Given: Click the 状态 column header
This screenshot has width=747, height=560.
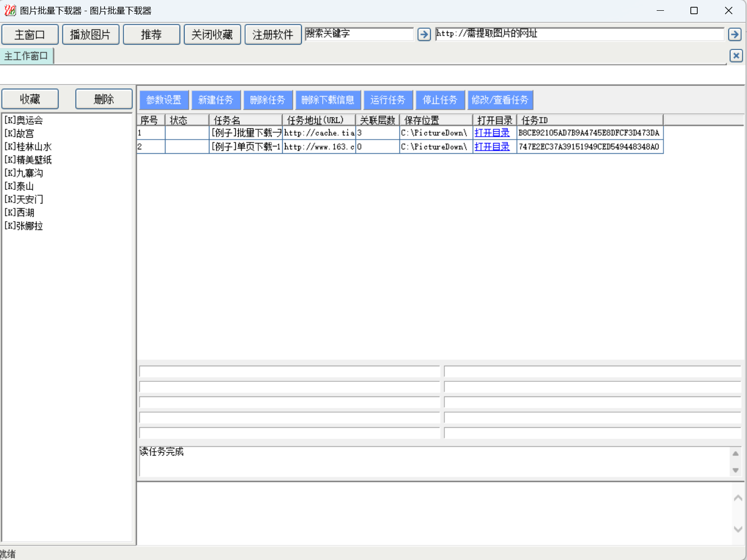Looking at the screenshot, I should (187, 120).
